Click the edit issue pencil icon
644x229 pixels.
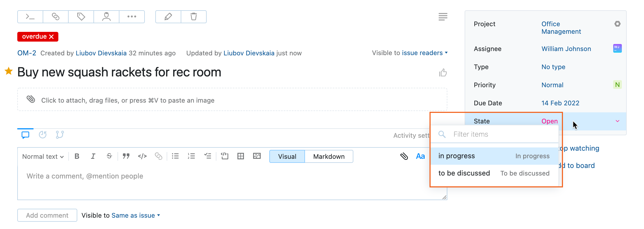[168, 17]
